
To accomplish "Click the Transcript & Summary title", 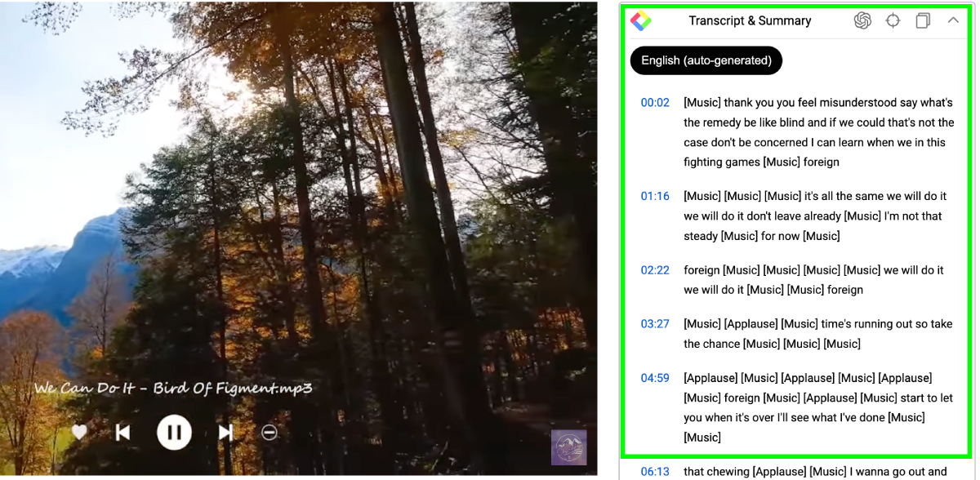I will [x=750, y=21].
